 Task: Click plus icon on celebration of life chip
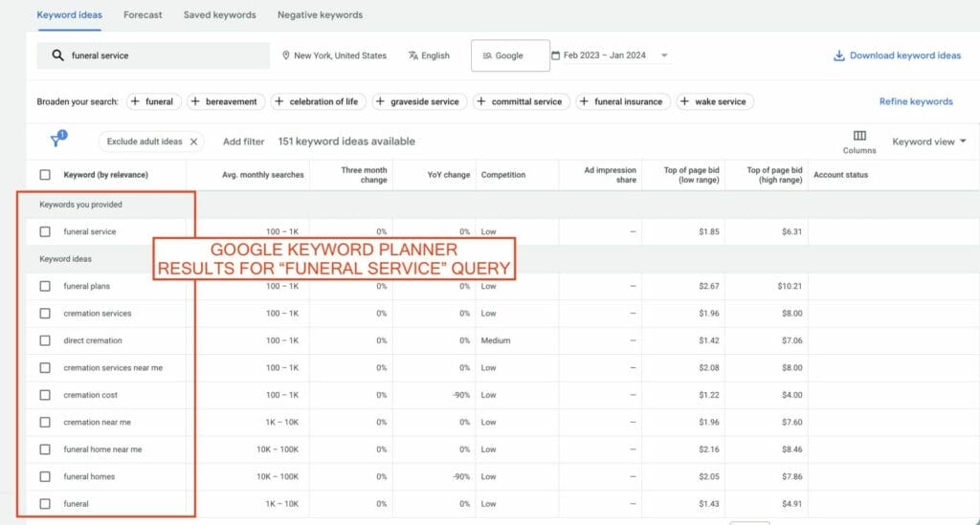tap(278, 101)
